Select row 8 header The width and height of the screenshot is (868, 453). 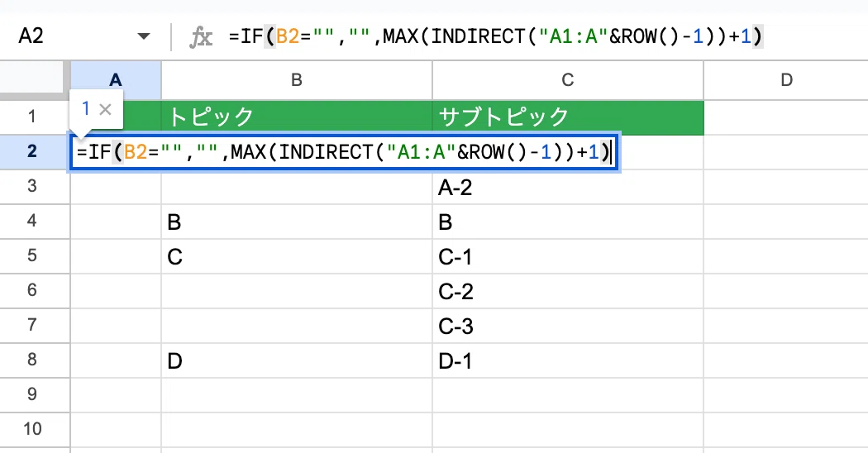point(32,360)
